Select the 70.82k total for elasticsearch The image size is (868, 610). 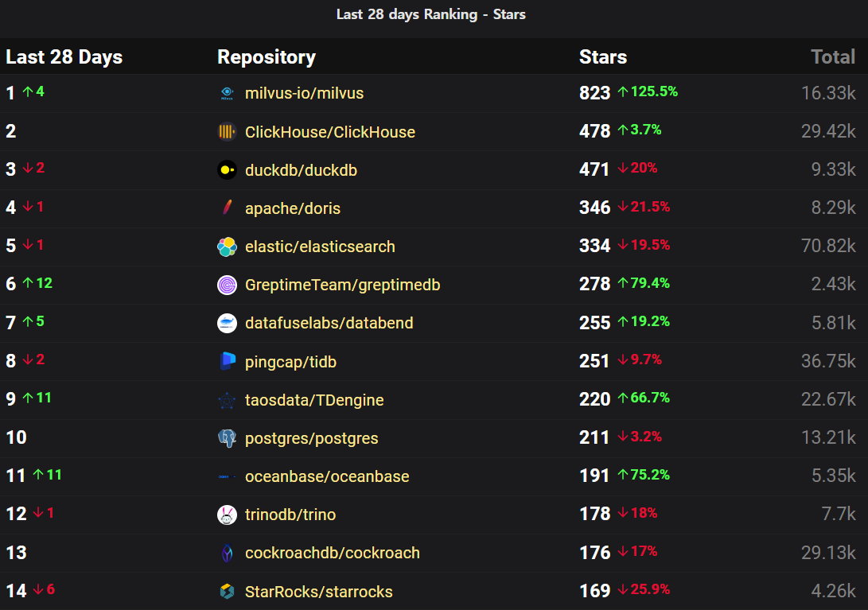click(x=828, y=246)
